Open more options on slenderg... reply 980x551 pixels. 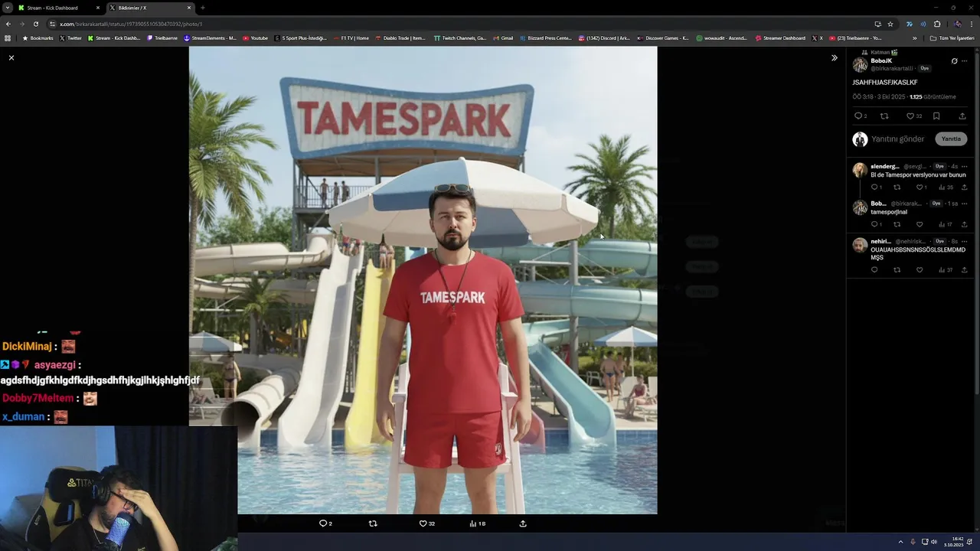[x=964, y=166]
